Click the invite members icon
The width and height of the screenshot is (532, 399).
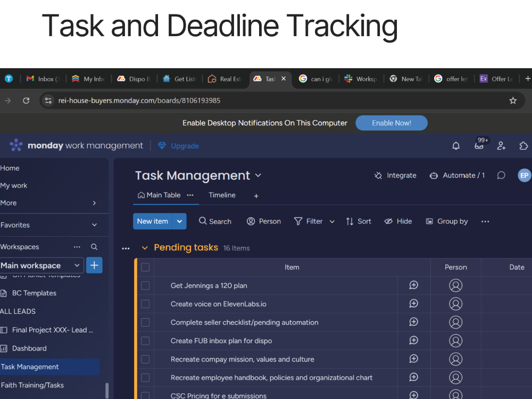tap(501, 146)
